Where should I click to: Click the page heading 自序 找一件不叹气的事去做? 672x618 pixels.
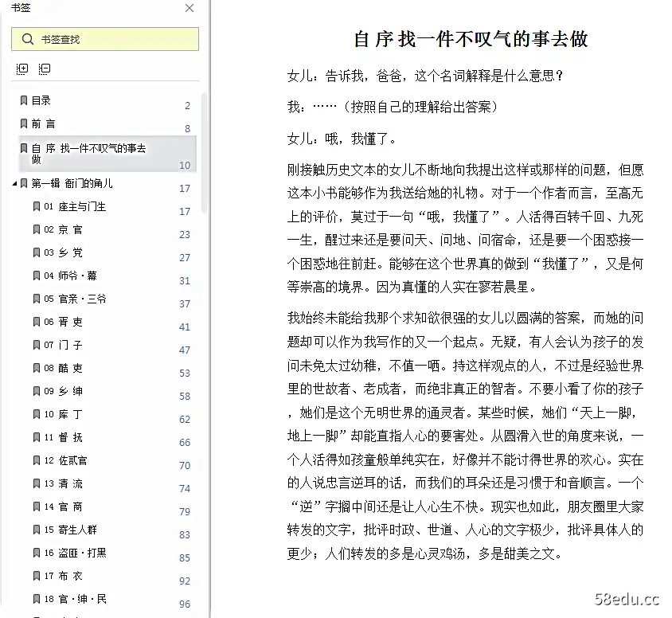(471, 40)
